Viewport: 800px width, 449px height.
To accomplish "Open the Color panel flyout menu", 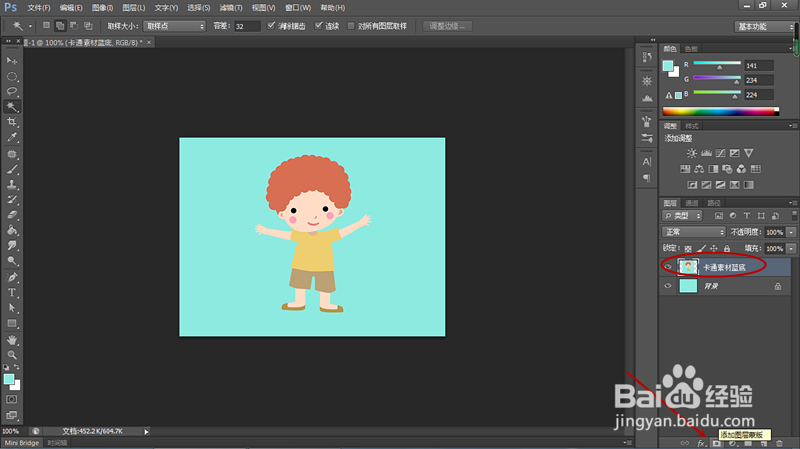I will coord(791,48).
